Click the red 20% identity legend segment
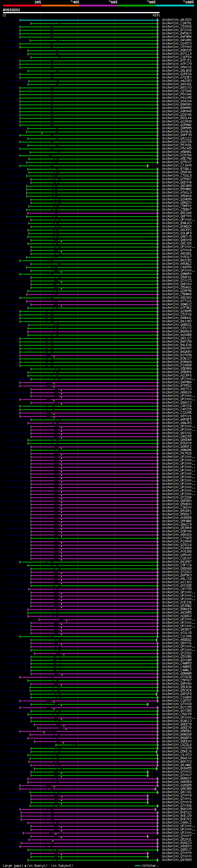The image size is (197, 868). coord(22,6)
